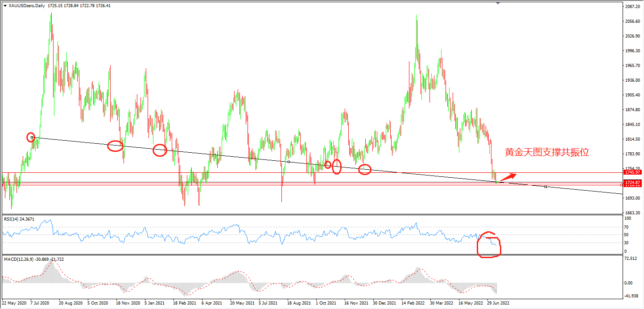This screenshot has height=309, width=644.
Task: Click the trendline middle anchor point
Action: point(289,162)
